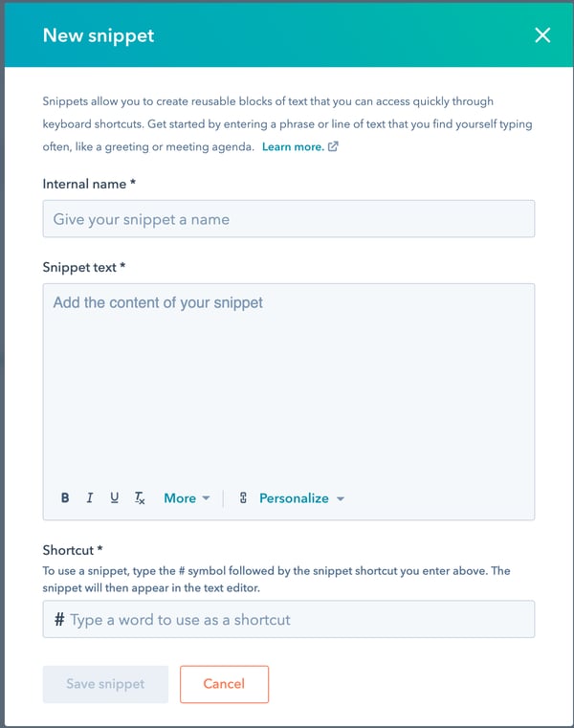Click the token icon beside Personalize
574x728 pixels.
243,498
